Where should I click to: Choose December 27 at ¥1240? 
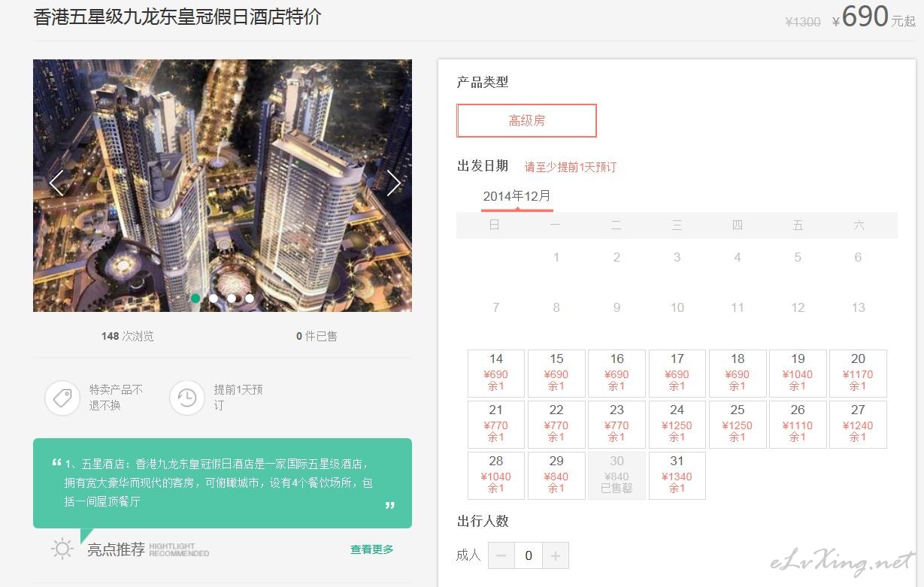[x=858, y=424]
